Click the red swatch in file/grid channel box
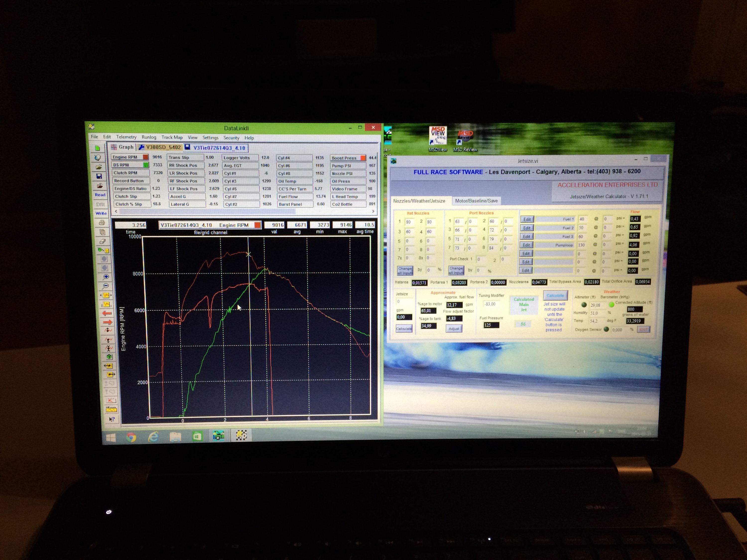The width and height of the screenshot is (747, 560). 257,225
